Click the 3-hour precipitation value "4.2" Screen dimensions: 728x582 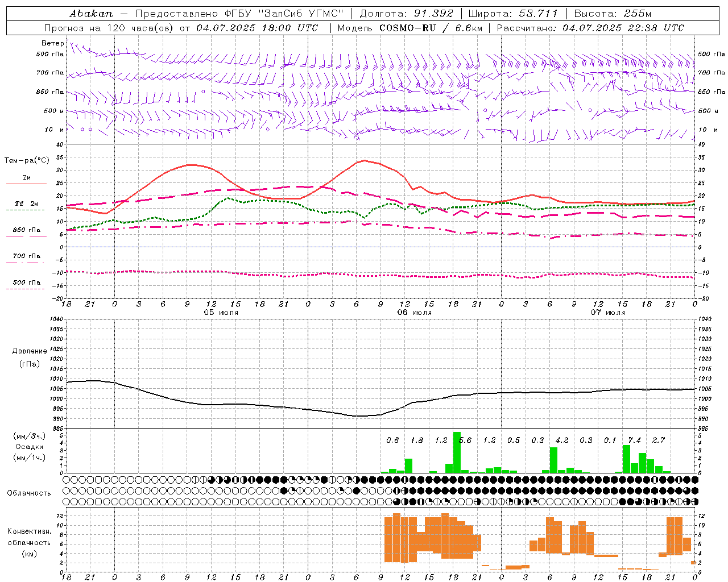[562, 440]
